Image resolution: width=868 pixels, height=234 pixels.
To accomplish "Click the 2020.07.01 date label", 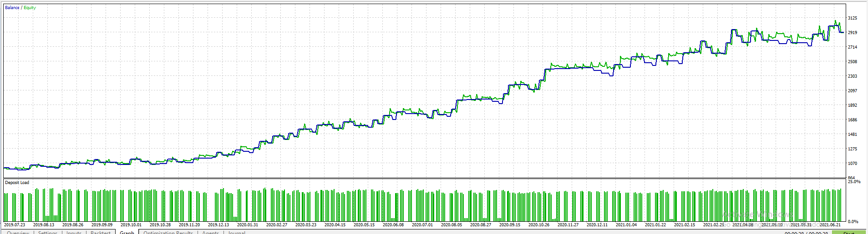I will pyautogui.click(x=422, y=225).
